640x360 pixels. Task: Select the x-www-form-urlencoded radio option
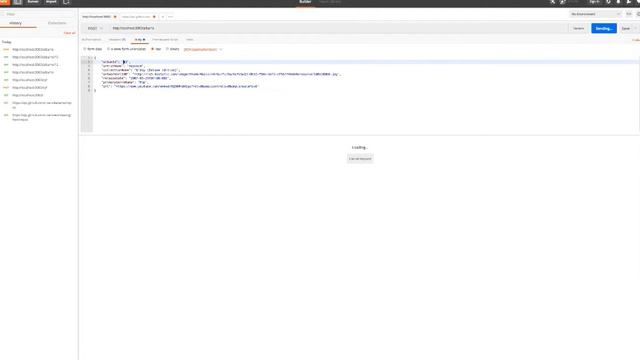[x=126, y=49]
